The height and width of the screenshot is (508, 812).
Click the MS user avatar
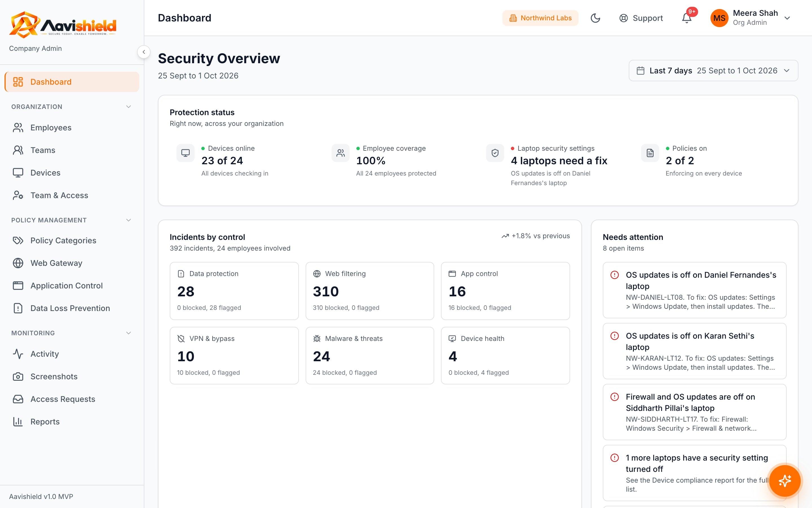tap(720, 18)
